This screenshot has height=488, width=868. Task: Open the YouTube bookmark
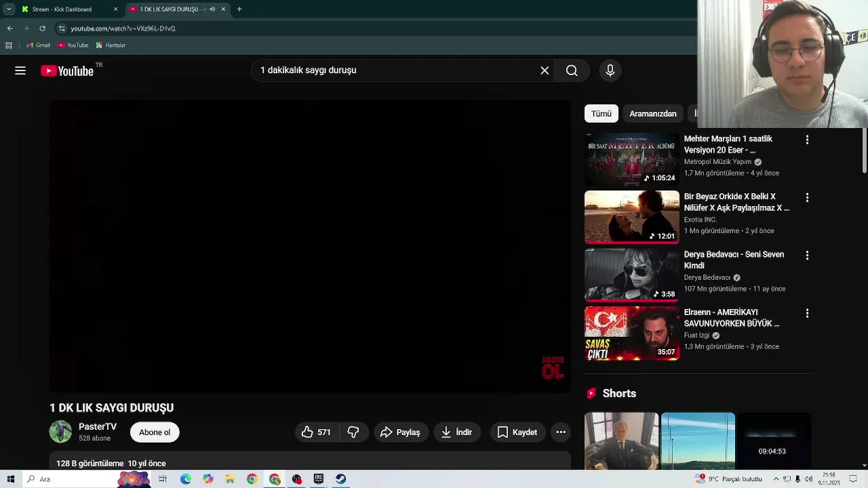click(73, 45)
